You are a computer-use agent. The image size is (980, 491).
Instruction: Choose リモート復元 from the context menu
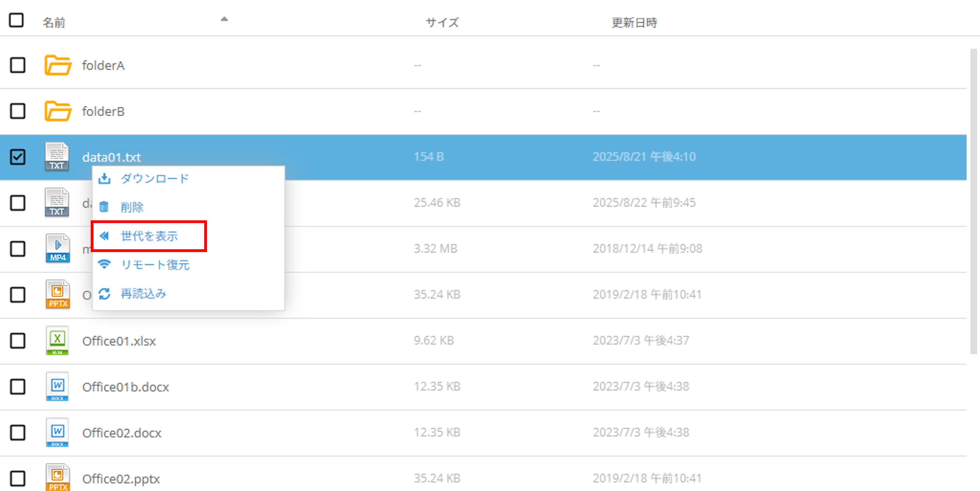(x=155, y=265)
